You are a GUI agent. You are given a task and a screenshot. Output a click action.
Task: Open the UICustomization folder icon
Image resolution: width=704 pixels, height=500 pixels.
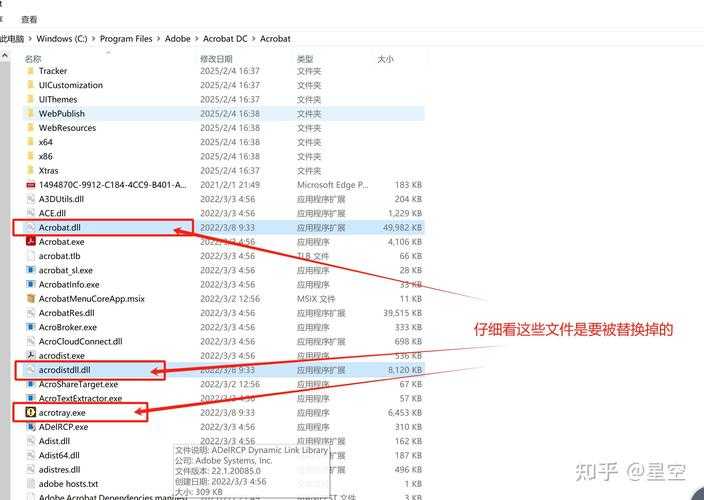pyautogui.click(x=30, y=85)
